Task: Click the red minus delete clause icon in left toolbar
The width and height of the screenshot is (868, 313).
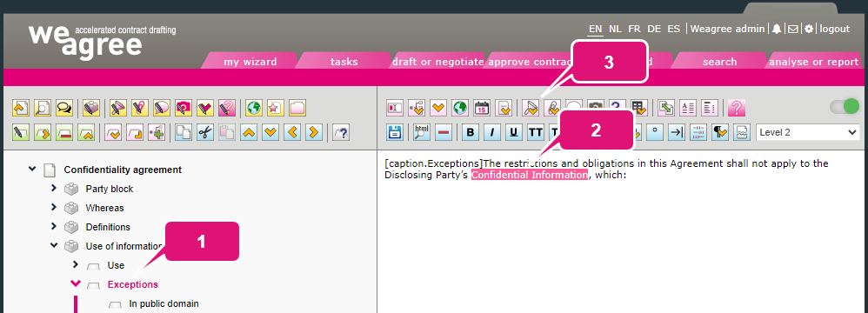Action: click(64, 133)
